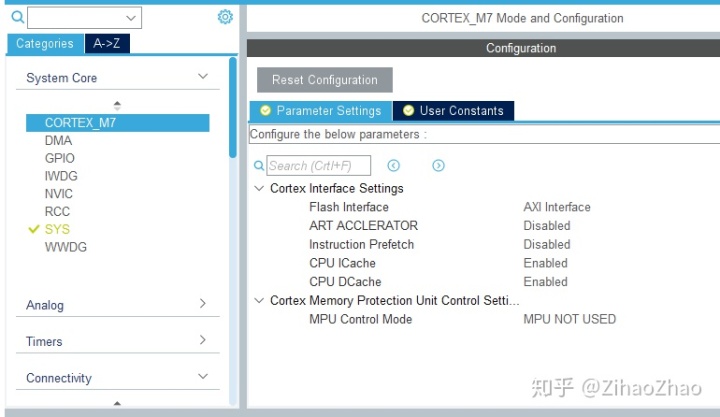The height and width of the screenshot is (417, 720).
Task: Change ART ACCLERATOR Disabled value
Action: coord(547,226)
